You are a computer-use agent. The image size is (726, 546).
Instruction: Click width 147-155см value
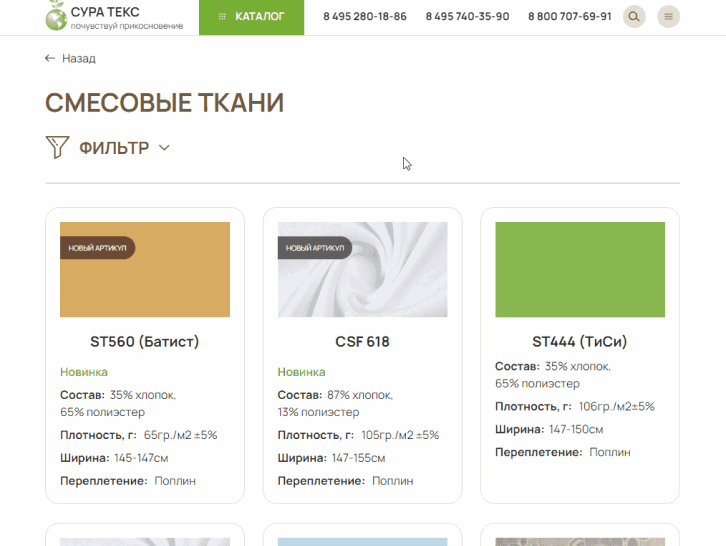click(358, 458)
